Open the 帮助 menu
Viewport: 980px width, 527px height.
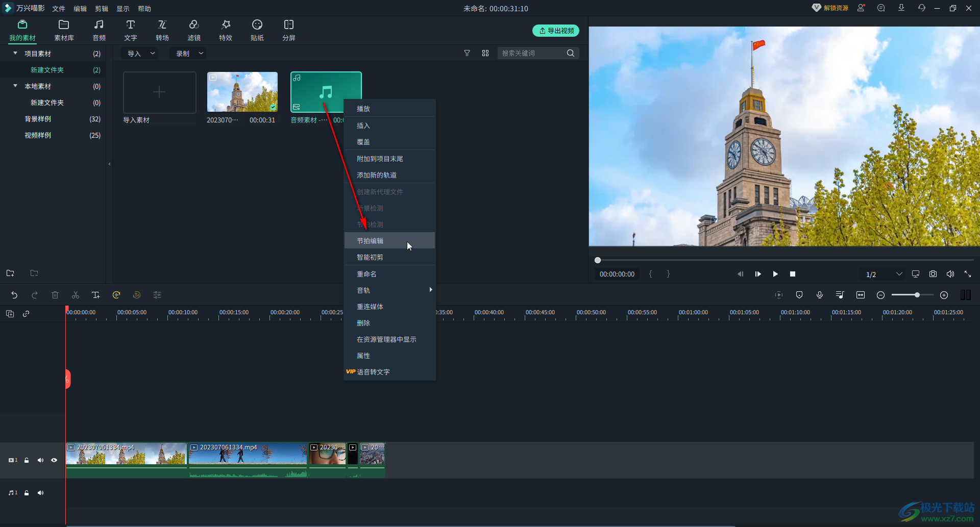point(144,9)
